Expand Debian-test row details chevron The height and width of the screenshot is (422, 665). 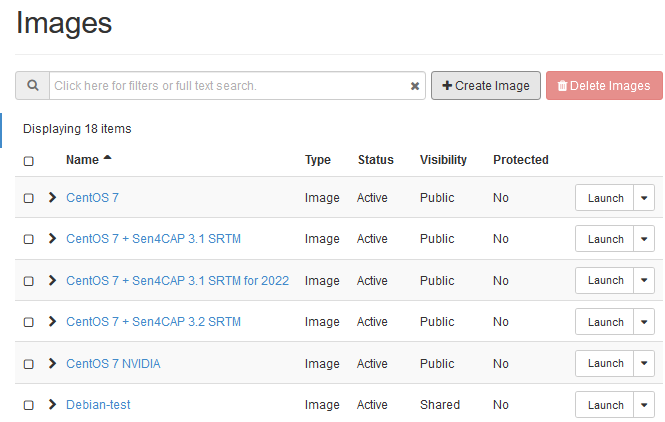click(x=53, y=405)
